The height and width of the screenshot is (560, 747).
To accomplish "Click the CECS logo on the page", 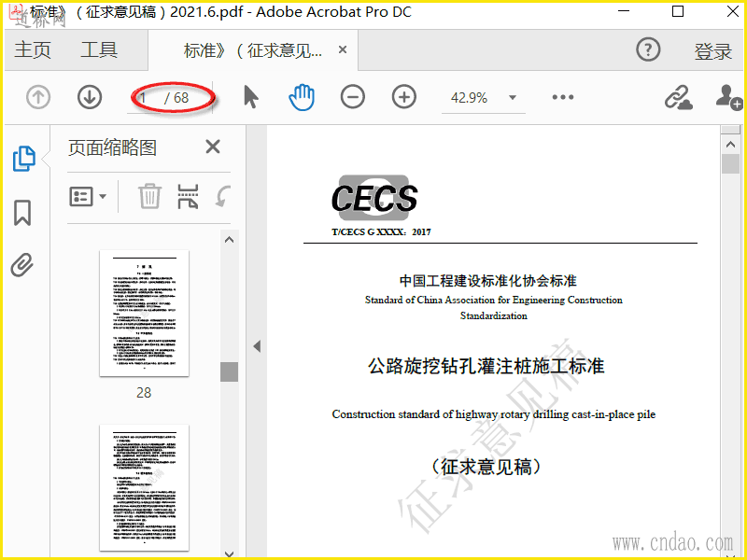I will tap(374, 198).
